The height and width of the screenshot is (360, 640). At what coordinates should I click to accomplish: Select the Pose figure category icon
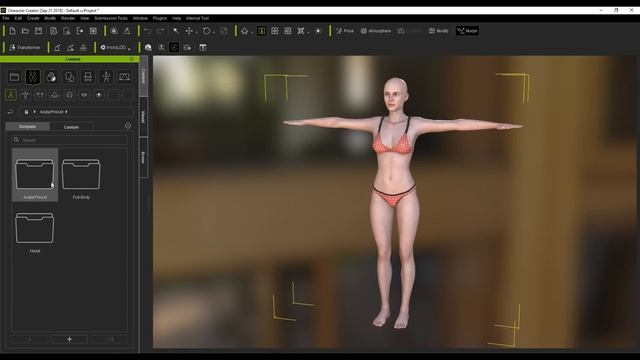coord(106,77)
